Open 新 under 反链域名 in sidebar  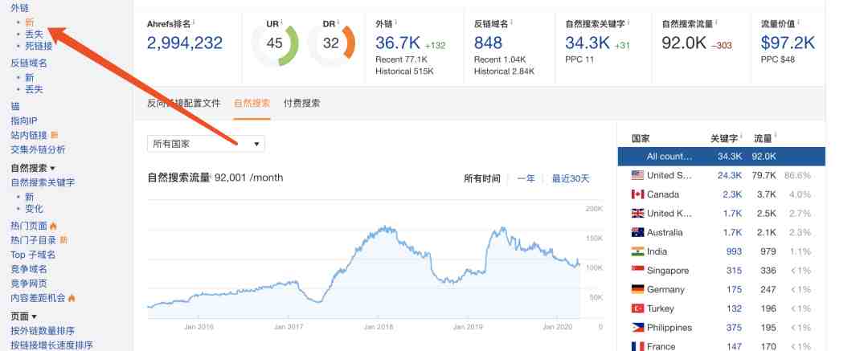(x=30, y=77)
